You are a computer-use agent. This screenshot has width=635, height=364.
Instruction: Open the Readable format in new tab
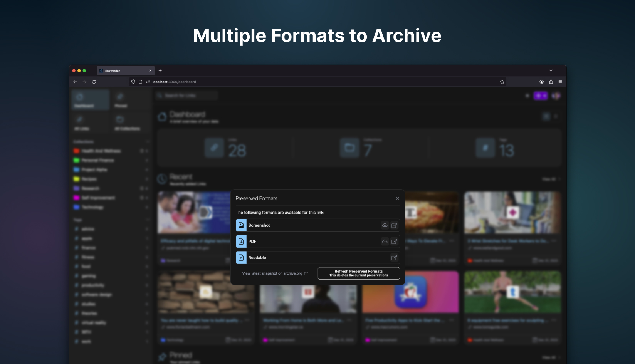(394, 258)
